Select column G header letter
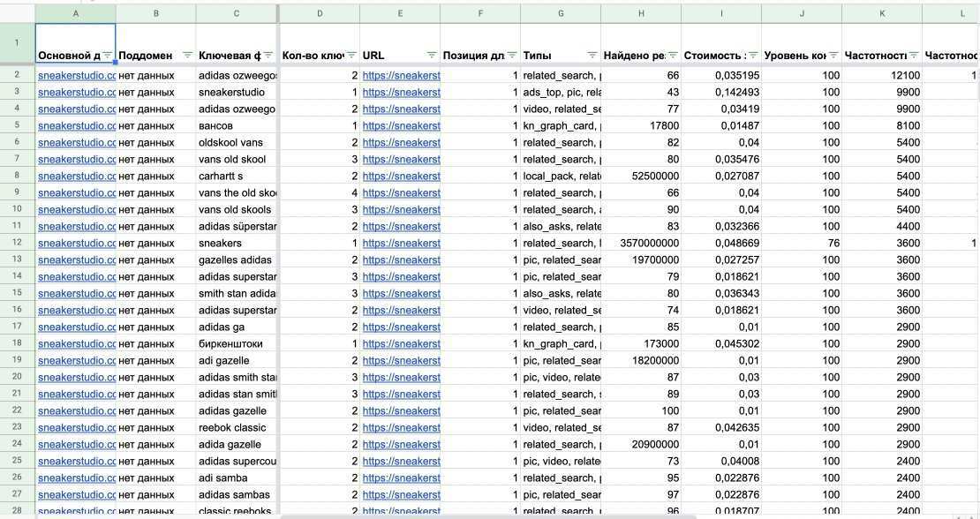The width and height of the screenshot is (980, 519). (x=561, y=13)
